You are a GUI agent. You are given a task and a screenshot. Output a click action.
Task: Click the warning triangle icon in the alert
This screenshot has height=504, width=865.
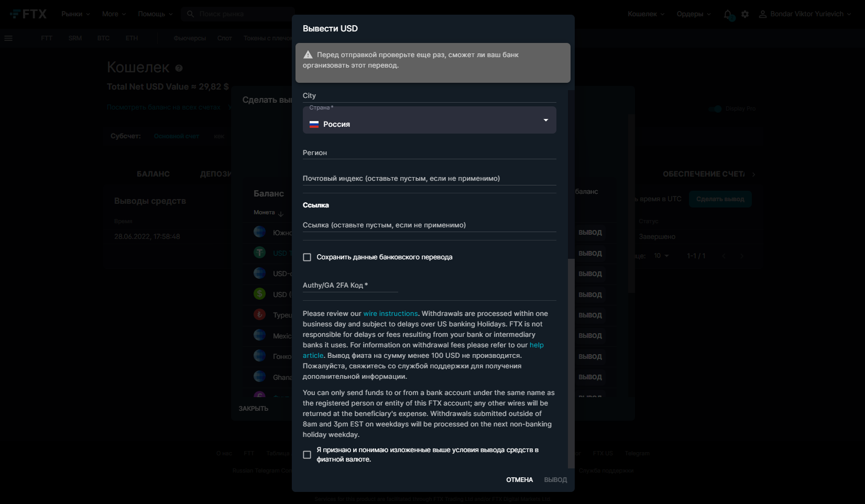[308, 54]
